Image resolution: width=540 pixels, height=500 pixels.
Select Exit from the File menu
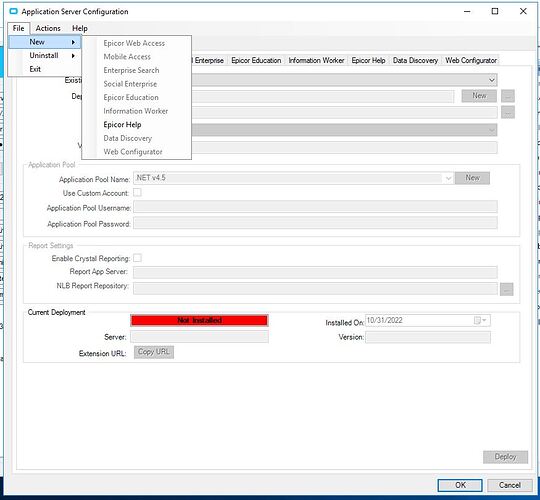[x=45, y=69]
